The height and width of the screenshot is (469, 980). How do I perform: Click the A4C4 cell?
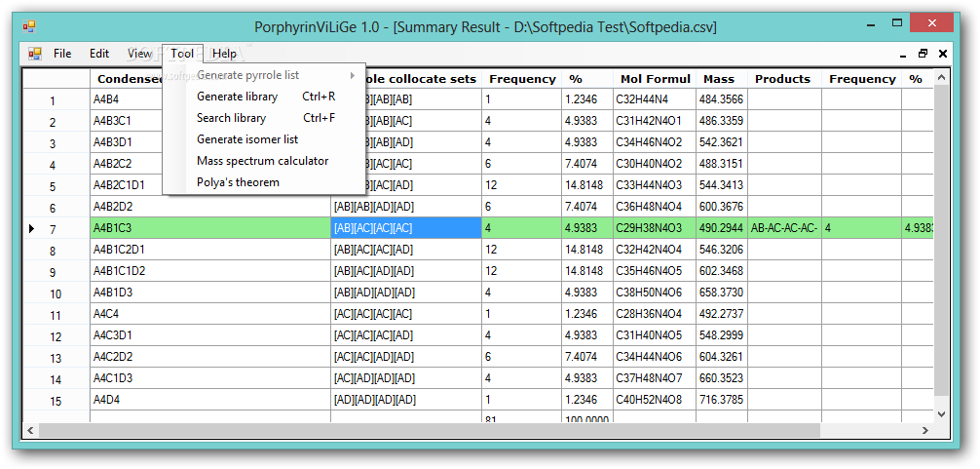click(x=210, y=314)
